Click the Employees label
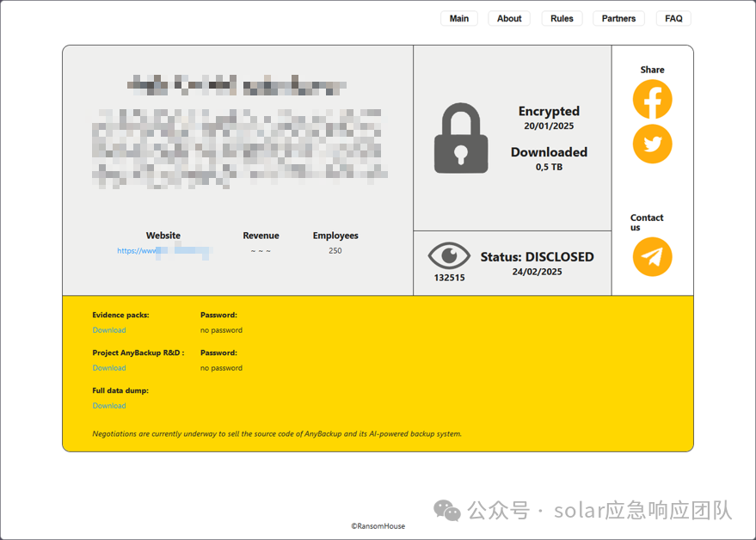 point(335,236)
